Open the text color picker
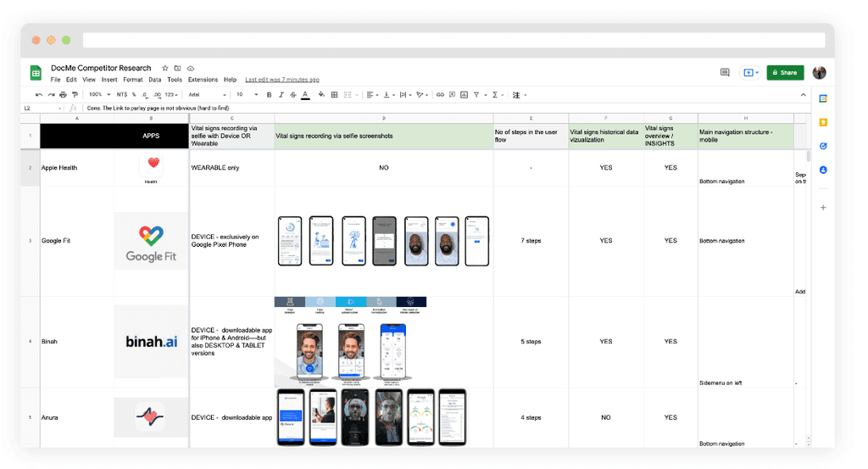This screenshot has height=469, width=868. coord(305,95)
